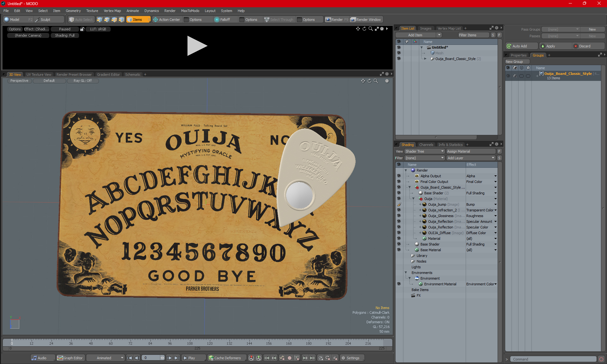Start the preview render with the big play arrow
This screenshot has height=364, width=607.
(197, 46)
